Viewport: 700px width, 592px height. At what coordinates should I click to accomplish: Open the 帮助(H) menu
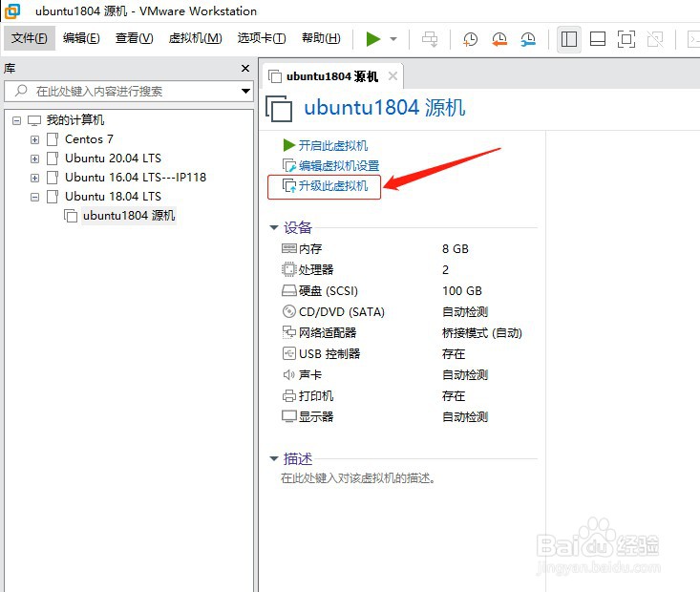pyautogui.click(x=321, y=38)
